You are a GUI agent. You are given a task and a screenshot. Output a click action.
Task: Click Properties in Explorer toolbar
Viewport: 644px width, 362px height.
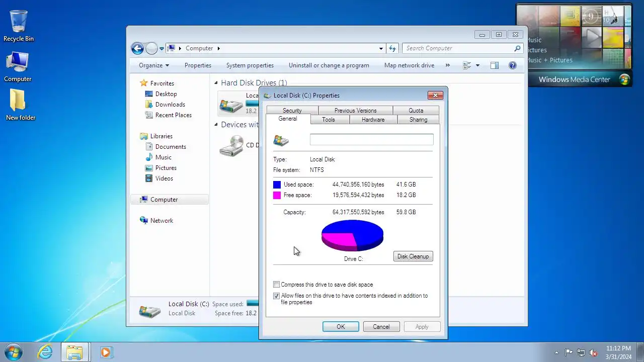click(x=198, y=65)
